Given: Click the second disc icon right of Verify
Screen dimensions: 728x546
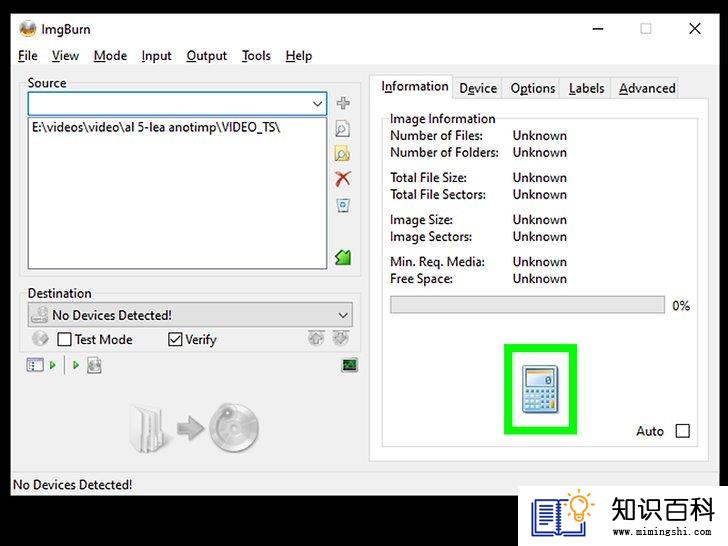Looking at the screenshot, I should [341, 338].
